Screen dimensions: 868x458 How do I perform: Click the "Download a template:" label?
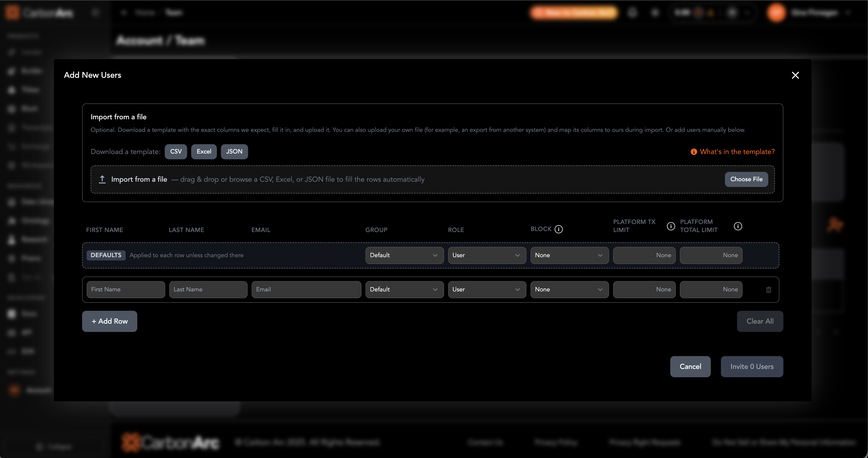click(125, 152)
